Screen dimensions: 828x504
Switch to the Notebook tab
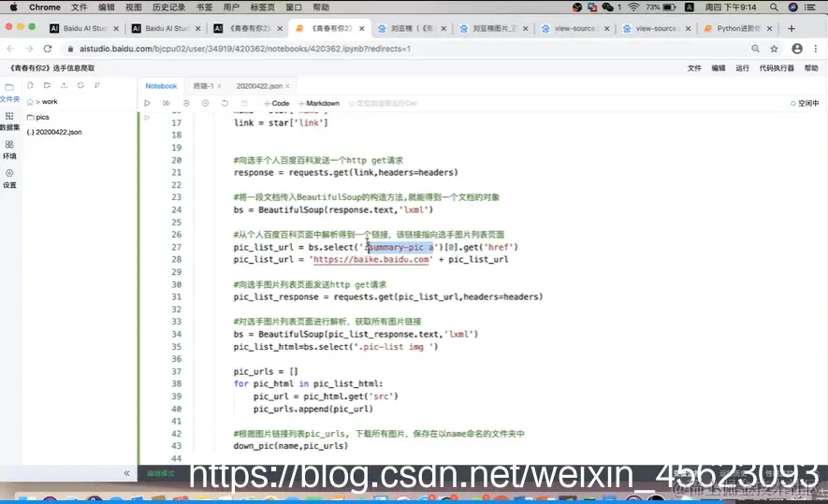click(x=161, y=86)
